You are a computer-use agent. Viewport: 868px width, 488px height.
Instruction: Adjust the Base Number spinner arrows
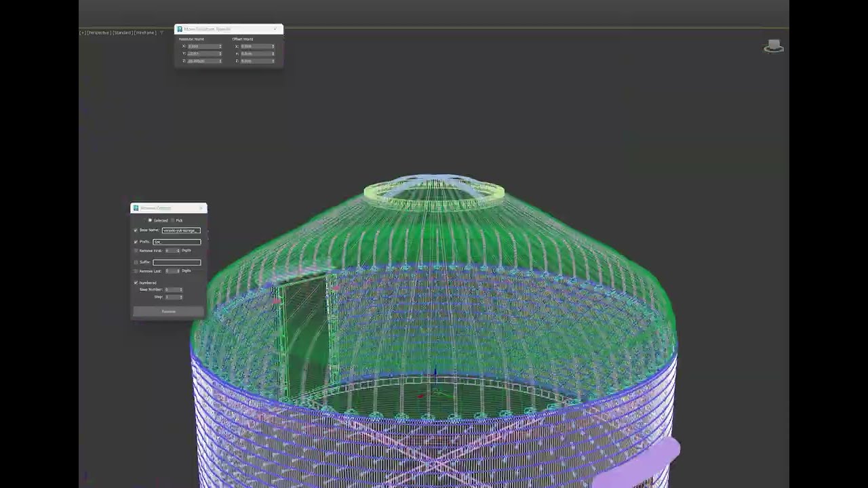coord(181,289)
